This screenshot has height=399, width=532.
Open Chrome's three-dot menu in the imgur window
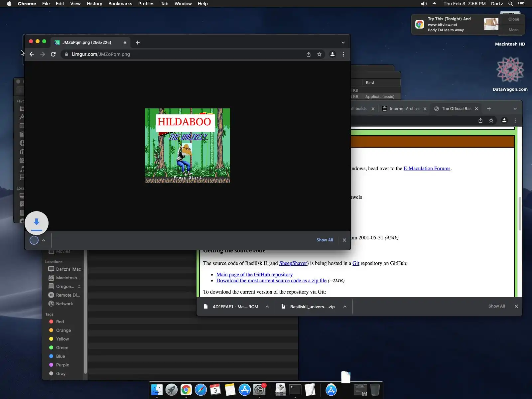click(343, 54)
